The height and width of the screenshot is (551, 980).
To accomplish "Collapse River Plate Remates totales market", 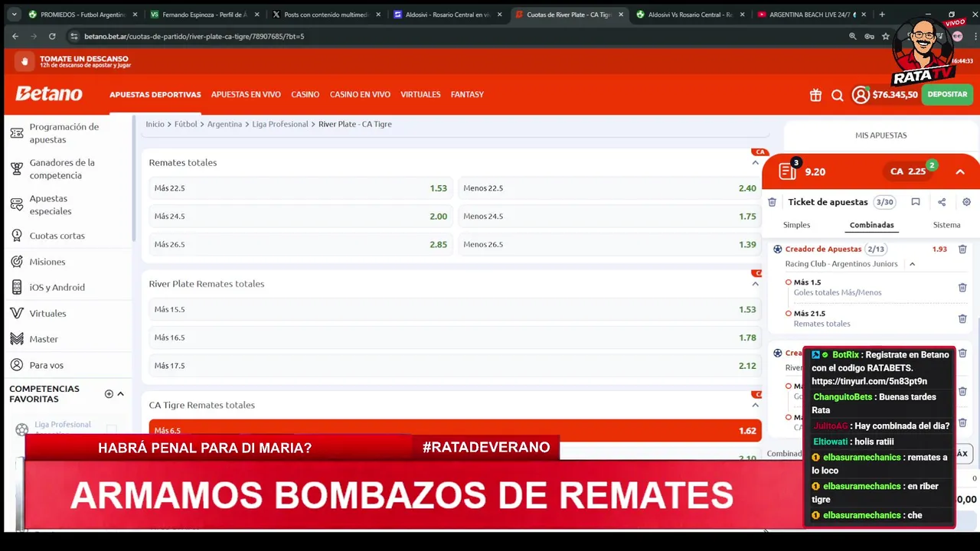I will [x=755, y=284].
